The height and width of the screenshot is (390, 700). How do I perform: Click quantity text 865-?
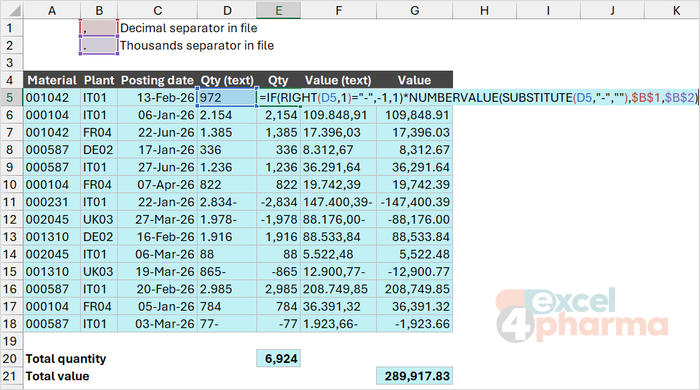pyautogui.click(x=227, y=271)
